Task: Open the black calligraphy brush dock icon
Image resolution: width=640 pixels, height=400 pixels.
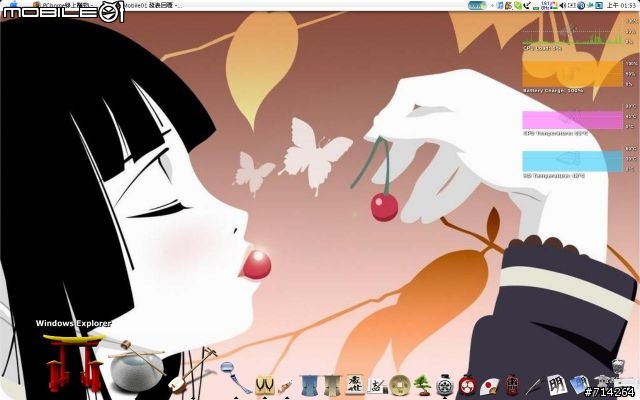Action: [x=534, y=386]
